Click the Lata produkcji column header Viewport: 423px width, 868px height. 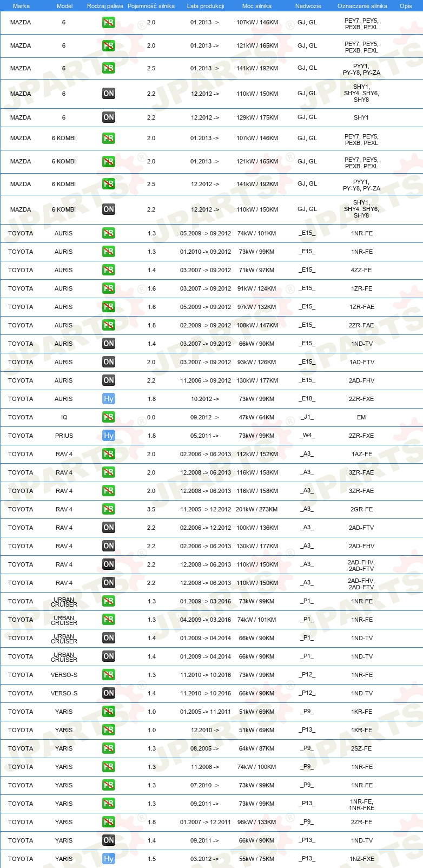point(206,6)
